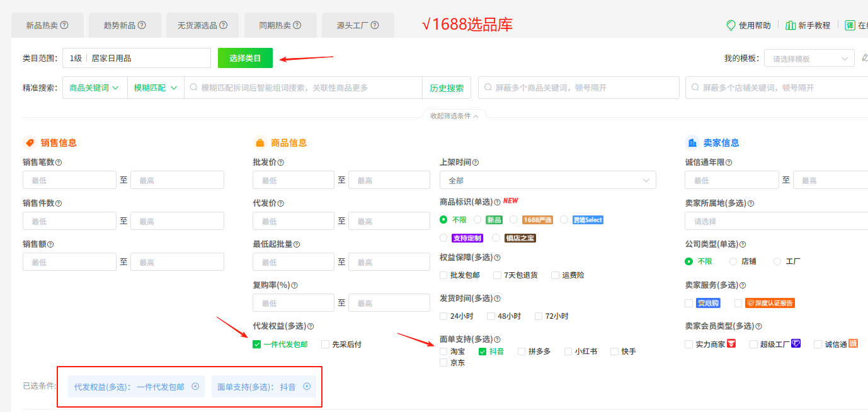Click the minimum 批发价 price input field
868x412 pixels.
point(293,180)
